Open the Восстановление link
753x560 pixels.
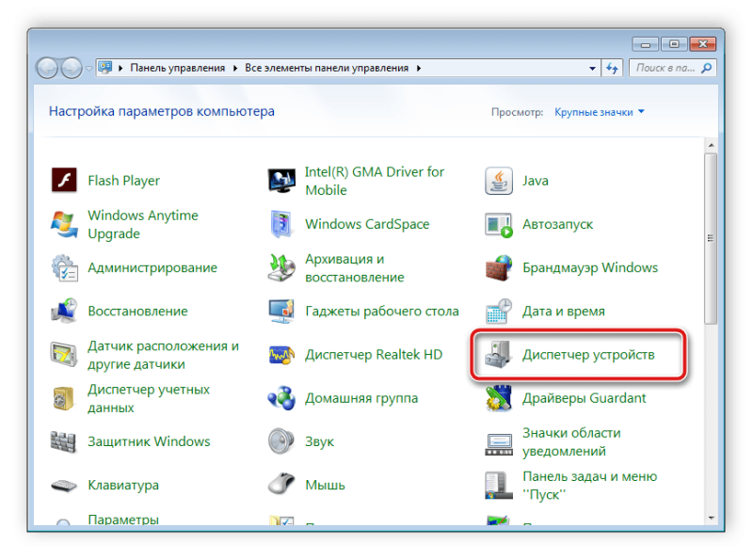137,312
